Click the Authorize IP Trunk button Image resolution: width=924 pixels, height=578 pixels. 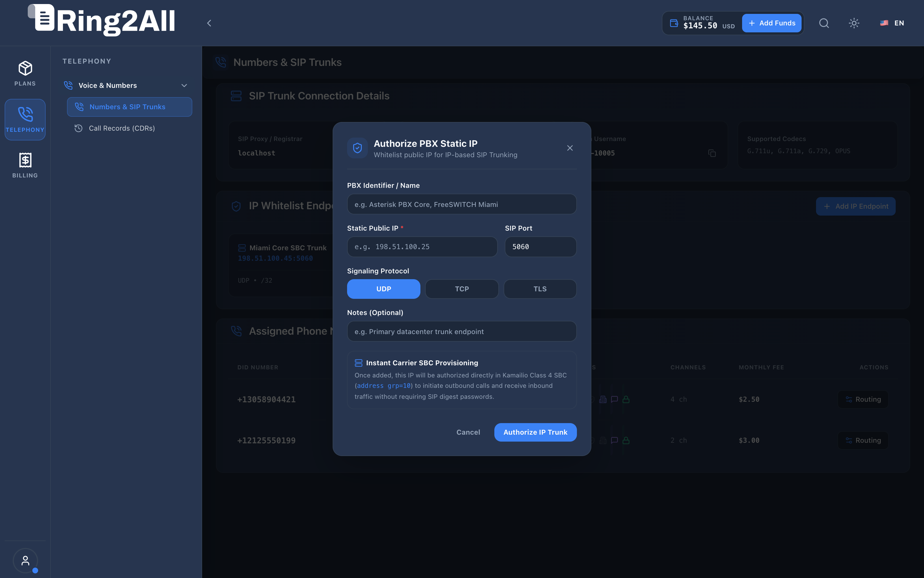[x=535, y=432]
